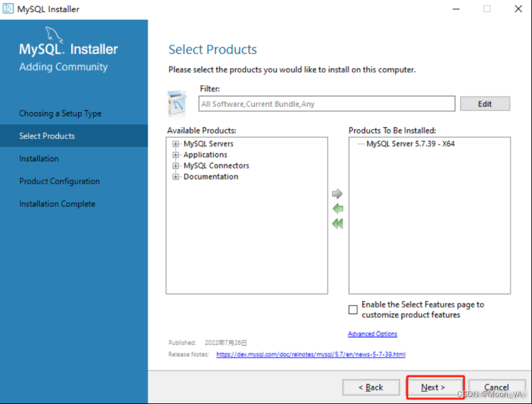Enable the Select Features page checkbox
The width and height of the screenshot is (532, 404).
[x=353, y=310]
